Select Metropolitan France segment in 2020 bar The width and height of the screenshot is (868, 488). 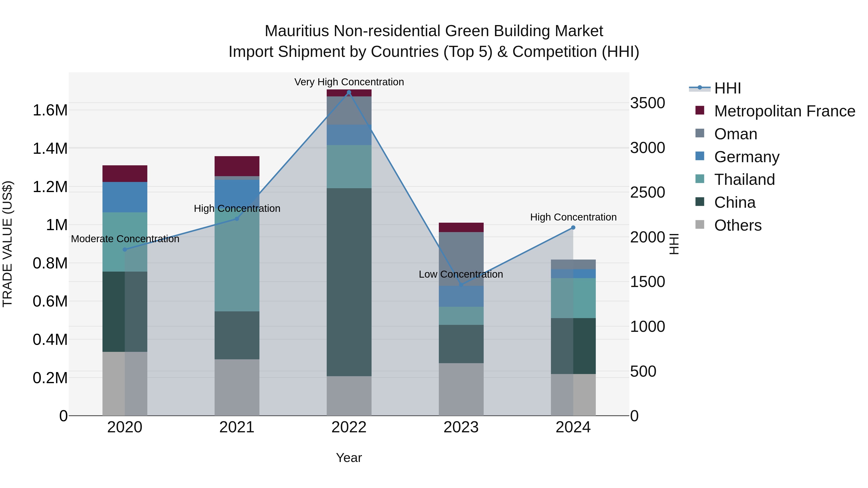pos(125,174)
